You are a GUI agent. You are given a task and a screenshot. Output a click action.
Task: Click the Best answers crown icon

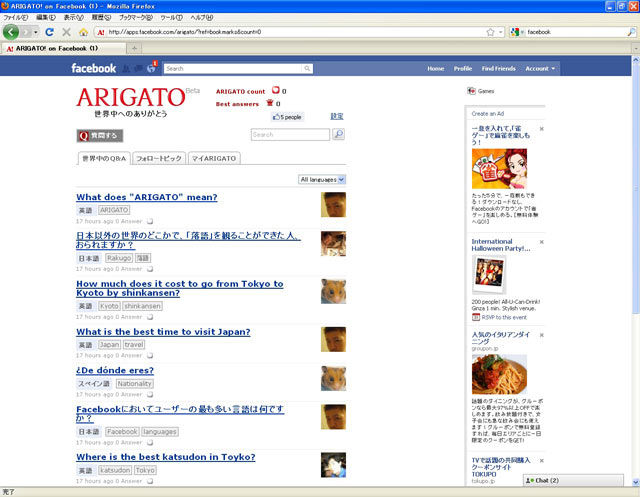(x=270, y=103)
